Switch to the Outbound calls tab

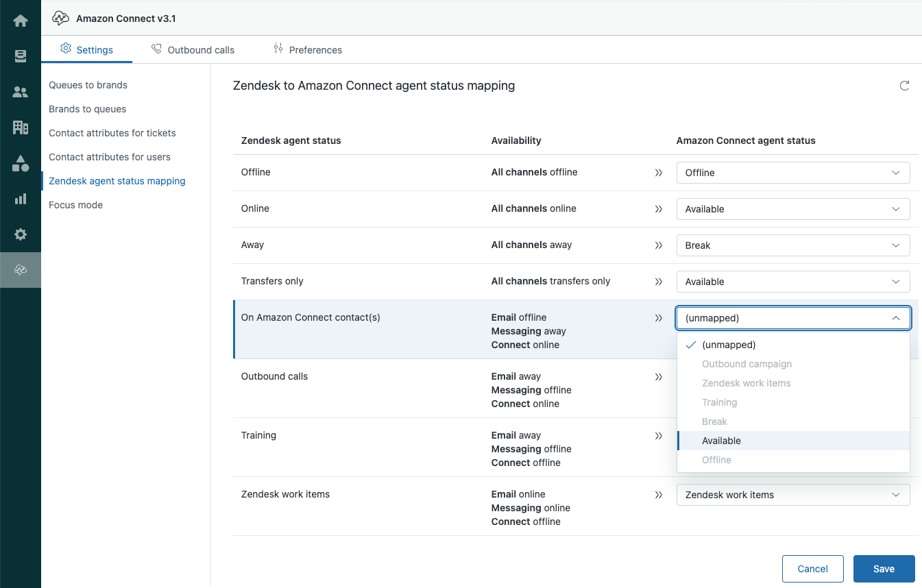coord(193,49)
